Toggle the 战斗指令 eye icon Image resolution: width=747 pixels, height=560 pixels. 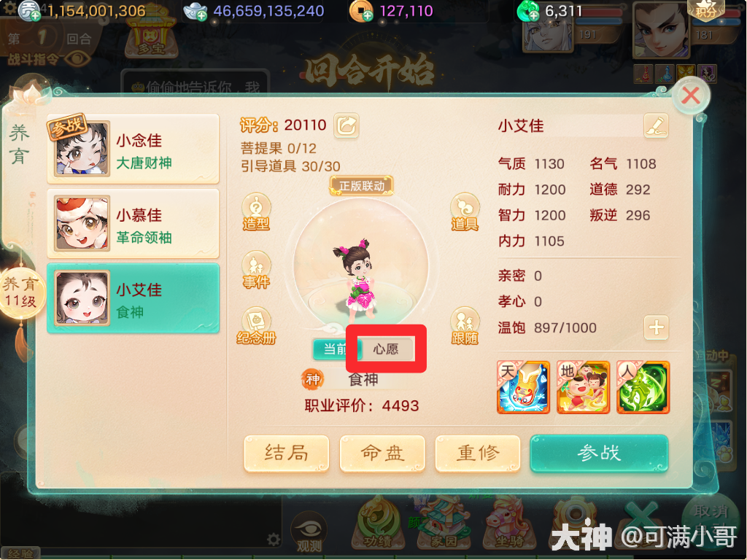77,60
